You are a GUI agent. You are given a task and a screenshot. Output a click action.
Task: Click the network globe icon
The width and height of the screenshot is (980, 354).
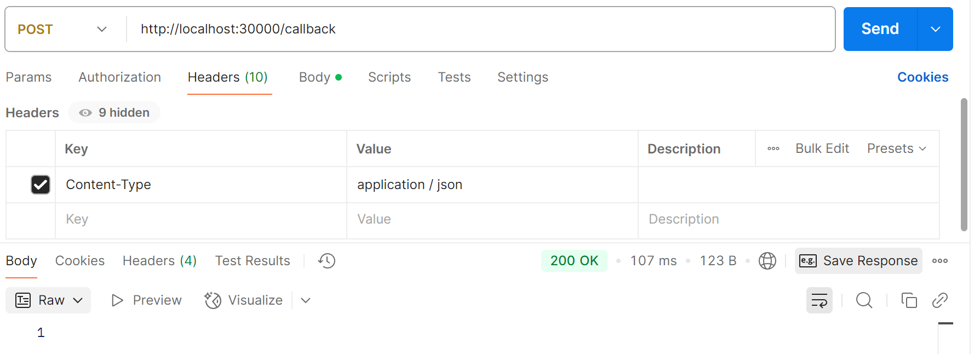click(x=767, y=261)
